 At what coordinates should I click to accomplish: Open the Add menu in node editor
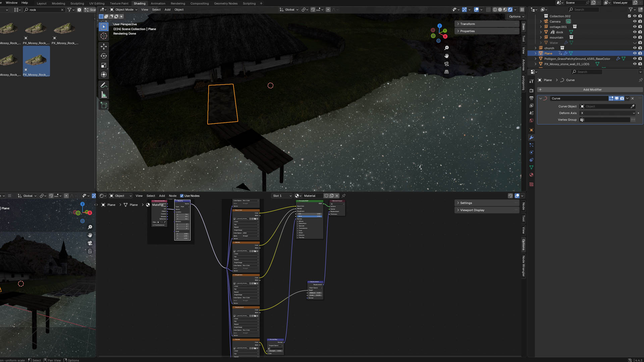point(162,196)
